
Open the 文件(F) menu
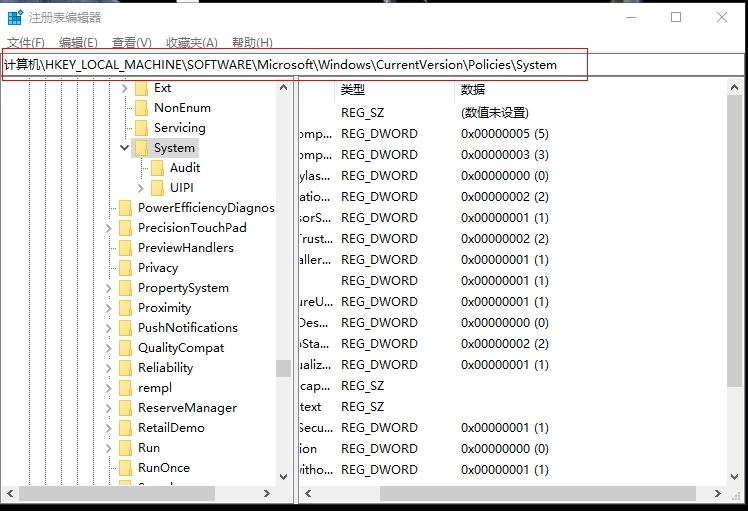tap(26, 43)
